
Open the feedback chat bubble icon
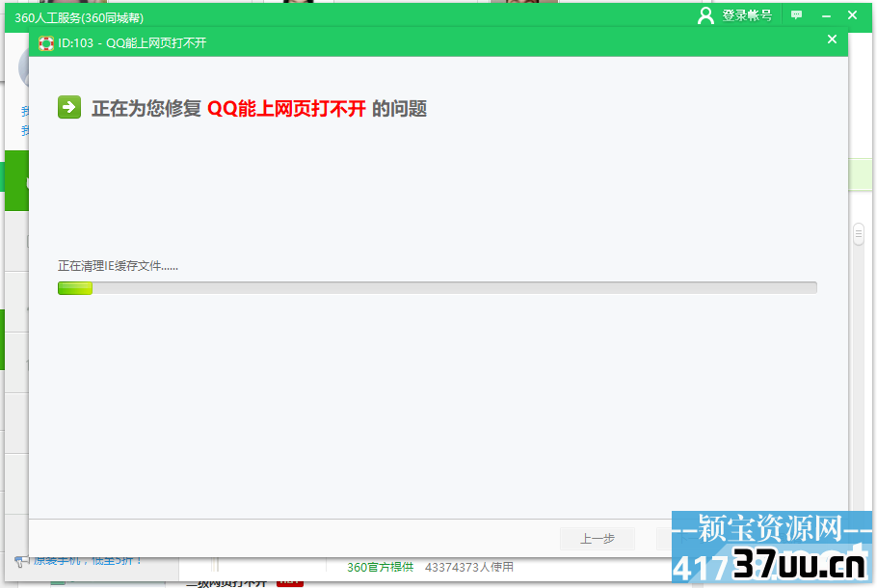pyautogui.click(x=796, y=15)
